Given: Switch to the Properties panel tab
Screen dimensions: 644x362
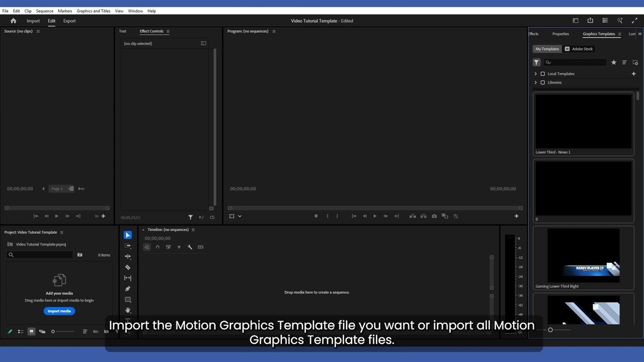Looking at the screenshot, I should tap(560, 34).
